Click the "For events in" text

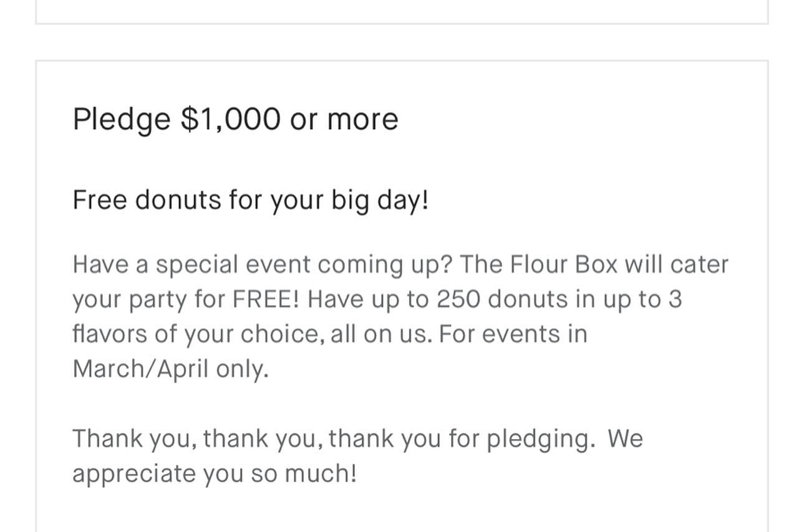pyautogui.click(x=513, y=334)
